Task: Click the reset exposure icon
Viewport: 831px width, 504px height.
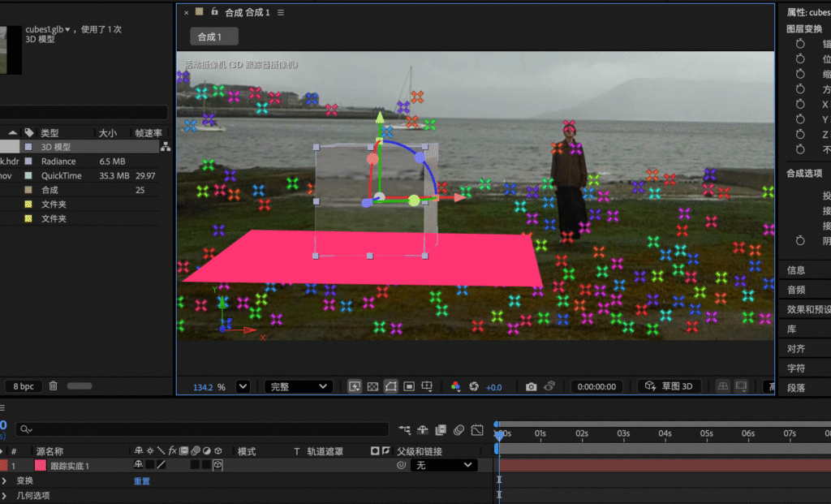Action: [x=474, y=387]
